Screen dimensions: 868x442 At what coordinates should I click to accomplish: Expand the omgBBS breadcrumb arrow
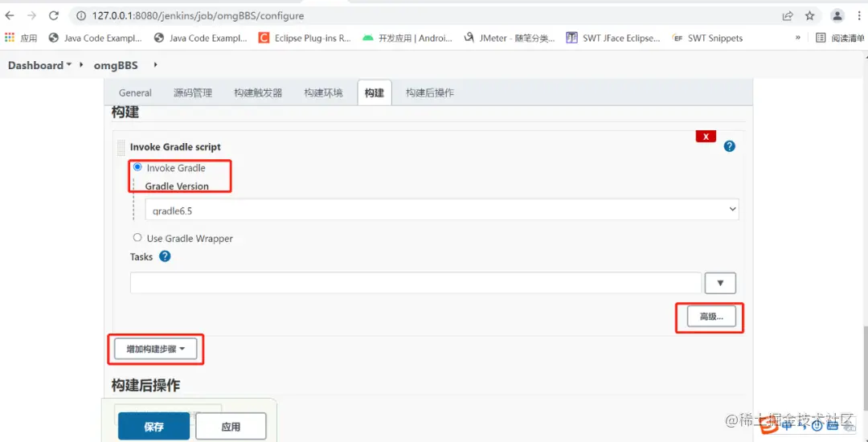pos(156,65)
